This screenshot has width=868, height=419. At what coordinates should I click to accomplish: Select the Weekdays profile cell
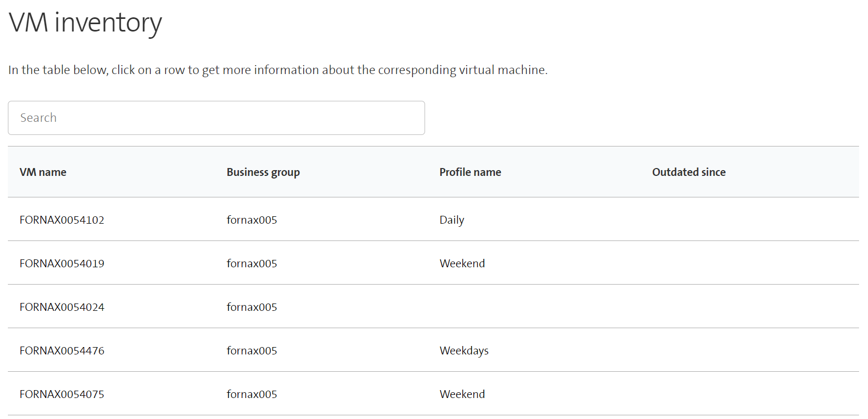(x=463, y=351)
